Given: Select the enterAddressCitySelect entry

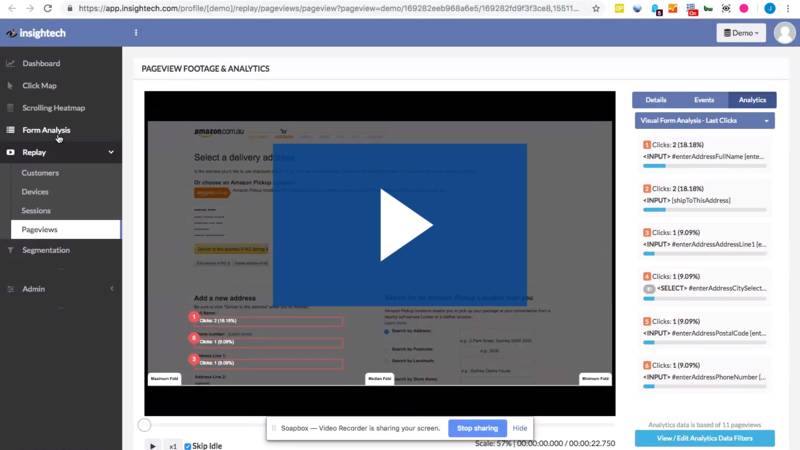Looking at the screenshot, I should (x=704, y=287).
